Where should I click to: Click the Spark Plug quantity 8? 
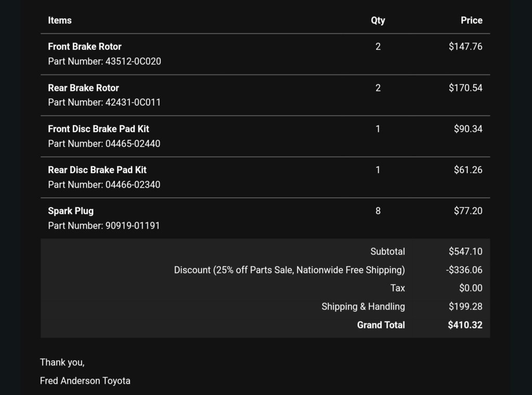point(378,211)
